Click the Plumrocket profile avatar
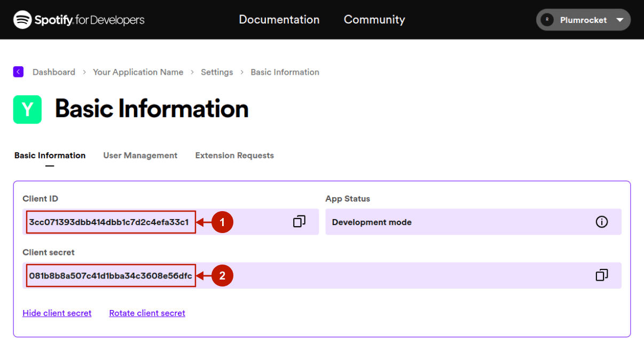 pos(547,20)
